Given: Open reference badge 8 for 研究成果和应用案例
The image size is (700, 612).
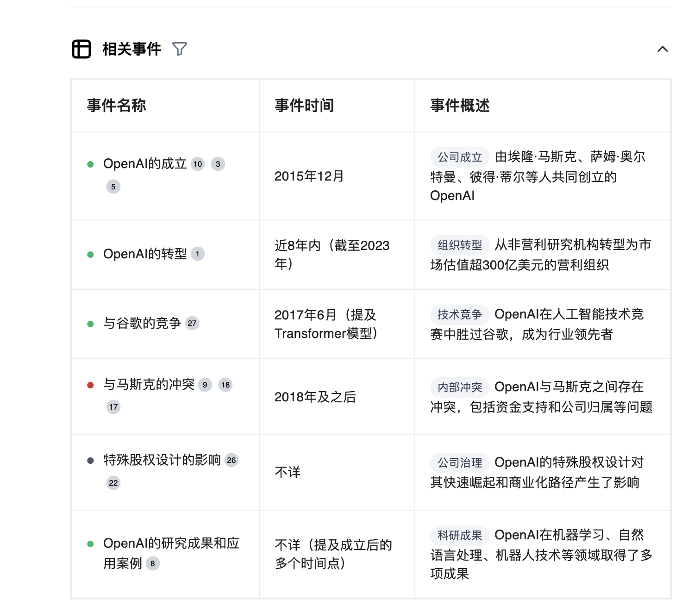Looking at the screenshot, I should [153, 563].
